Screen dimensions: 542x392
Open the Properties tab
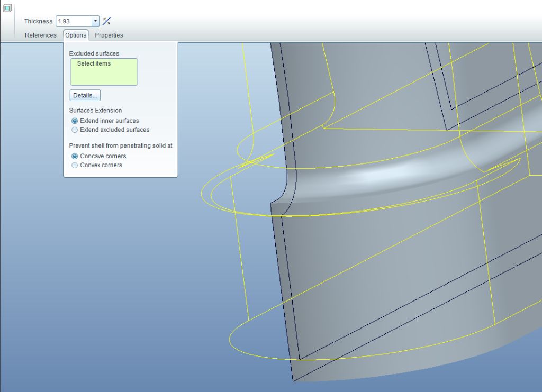[109, 35]
